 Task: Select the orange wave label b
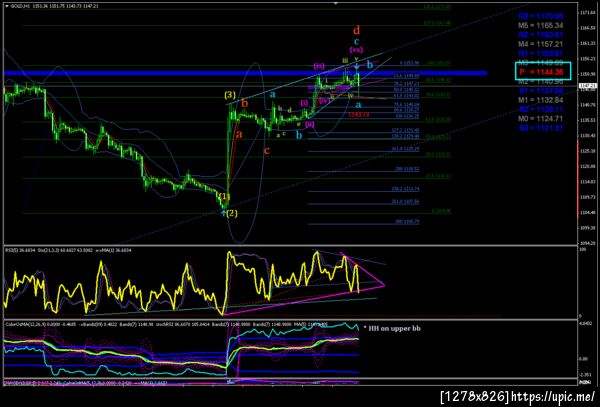pyautogui.click(x=245, y=103)
